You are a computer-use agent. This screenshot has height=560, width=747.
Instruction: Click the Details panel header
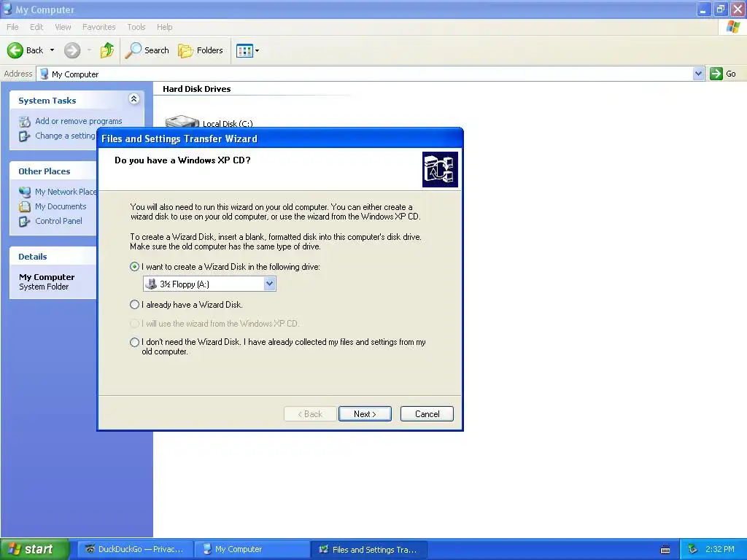[x=53, y=256]
